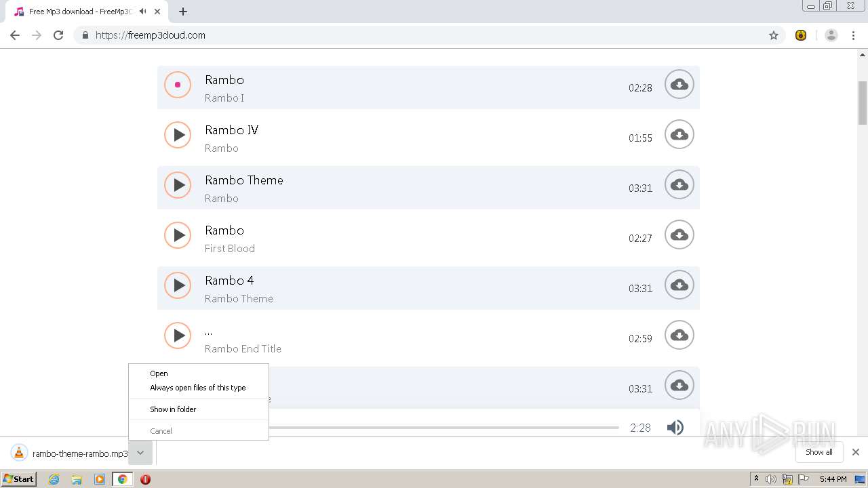Image resolution: width=868 pixels, height=488 pixels.
Task: Close the downloads bar
Action: pyautogui.click(x=856, y=452)
